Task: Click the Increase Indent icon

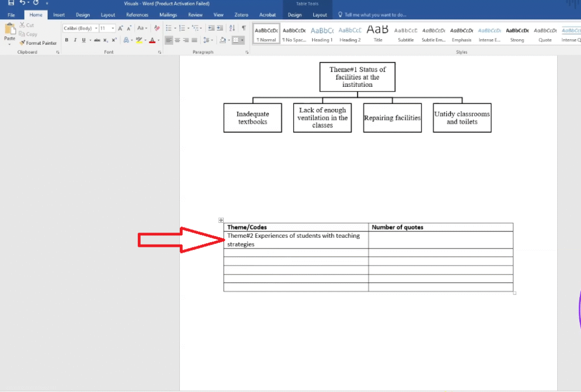Action: tap(220, 28)
